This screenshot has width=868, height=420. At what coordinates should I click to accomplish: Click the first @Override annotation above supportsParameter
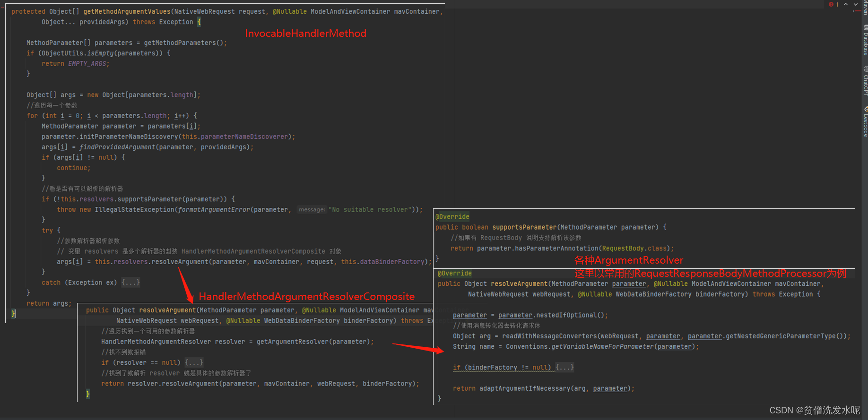tap(452, 216)
